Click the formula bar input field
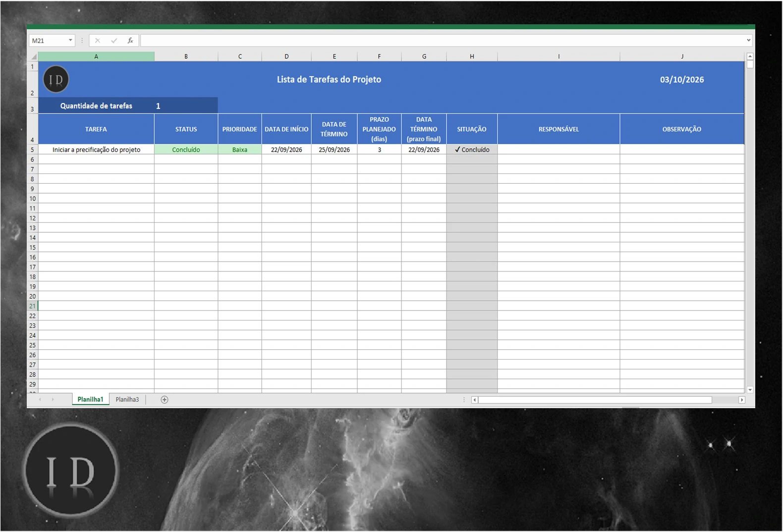The height and width of the screenshot is (532, 783). [443, 41]
